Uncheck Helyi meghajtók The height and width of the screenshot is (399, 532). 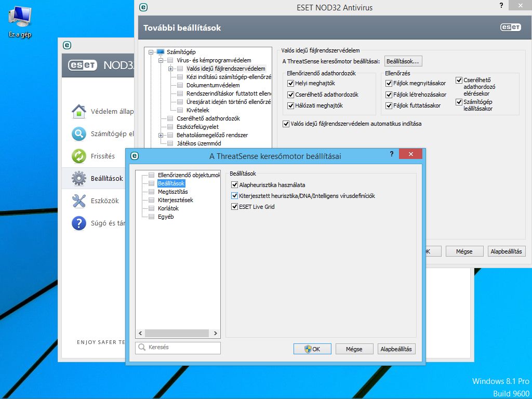(x=290, y=84)
